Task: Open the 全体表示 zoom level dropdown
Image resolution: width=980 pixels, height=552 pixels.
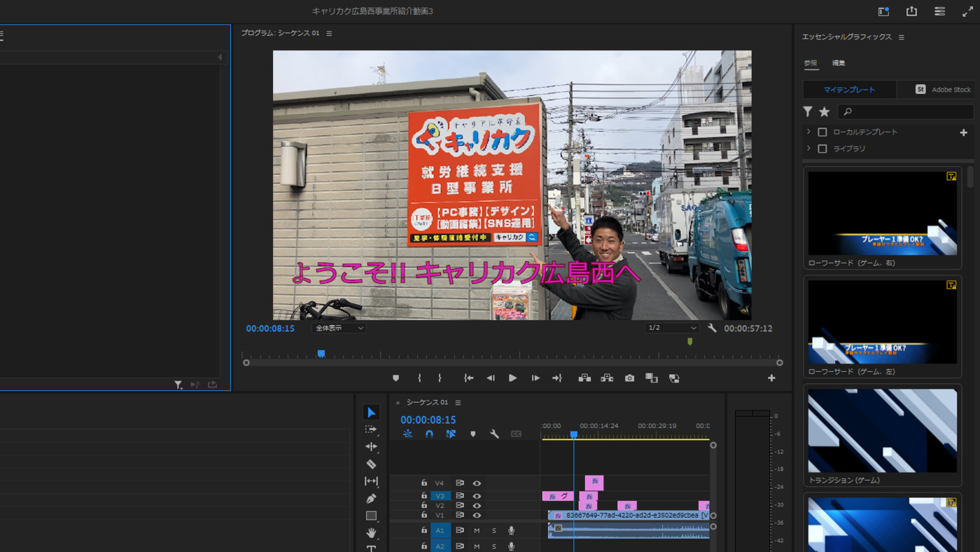Action: click(339, 328)
